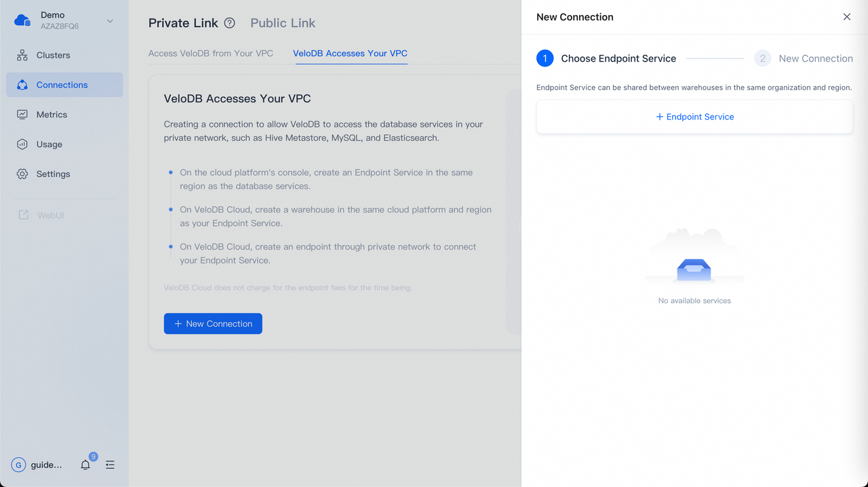Open the guide user account menu

pyautogui.click(x=37, y=465)
